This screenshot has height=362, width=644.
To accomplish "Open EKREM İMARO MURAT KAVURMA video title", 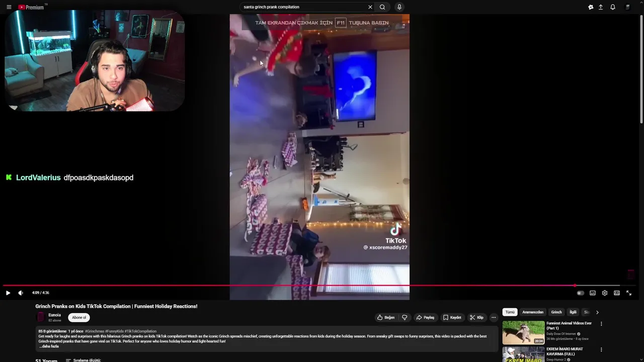I will (565, 351).
